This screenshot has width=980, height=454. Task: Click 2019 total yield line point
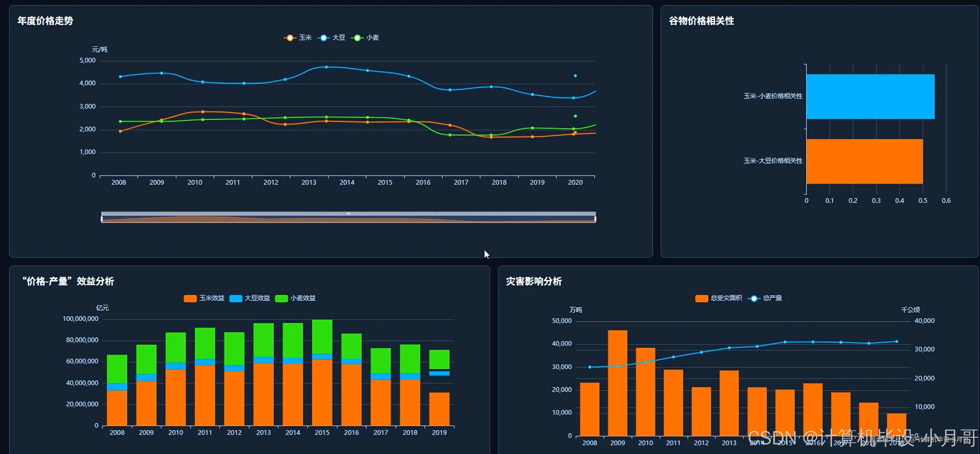[x=896, y=342]
